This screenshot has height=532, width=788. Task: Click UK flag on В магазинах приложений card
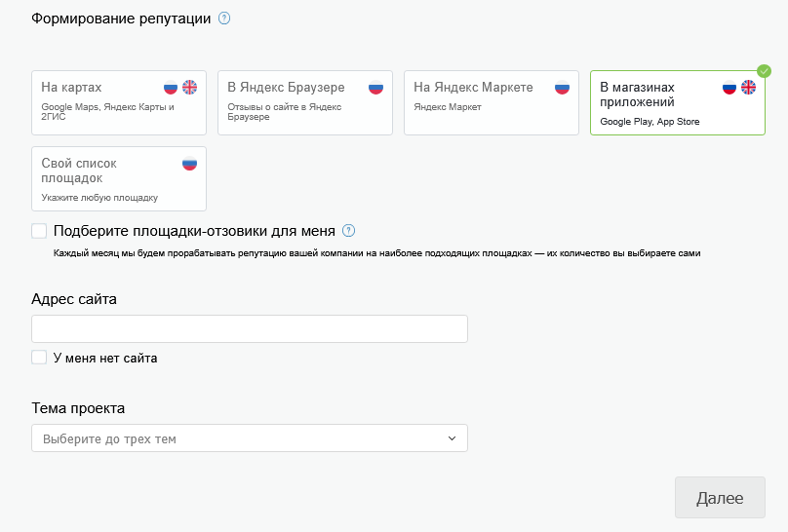coord(748,88)
